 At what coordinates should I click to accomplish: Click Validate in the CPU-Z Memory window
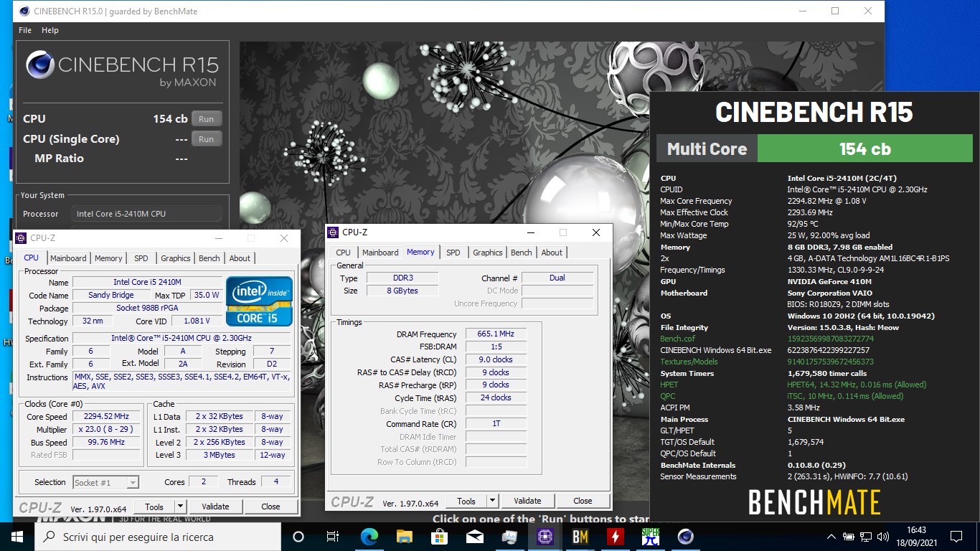coord(527,501)
